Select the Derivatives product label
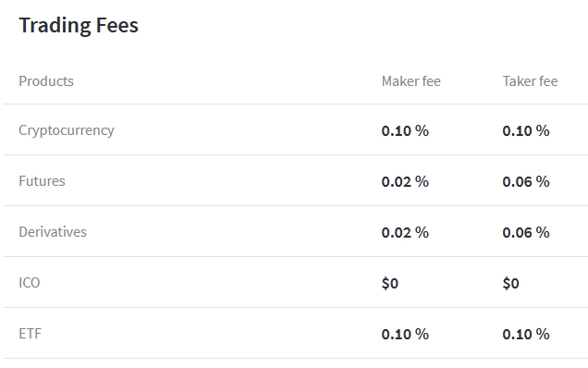 [x=53, y=232]
